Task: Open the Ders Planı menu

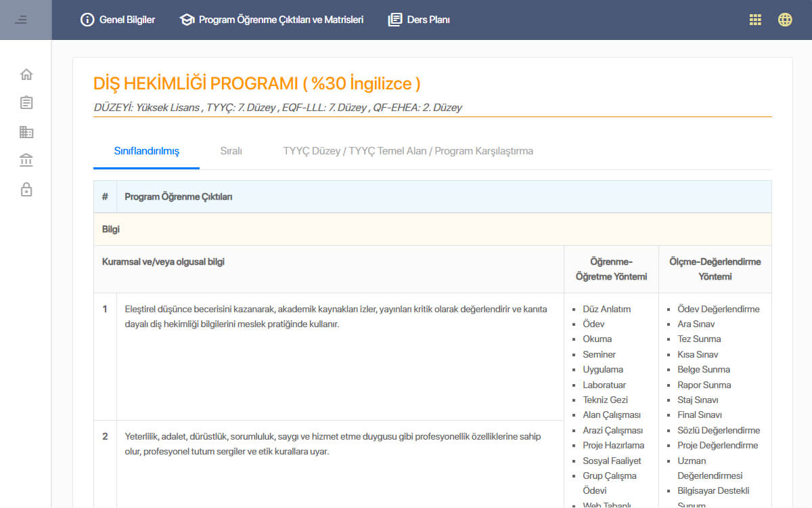Action: pos(419,20)
